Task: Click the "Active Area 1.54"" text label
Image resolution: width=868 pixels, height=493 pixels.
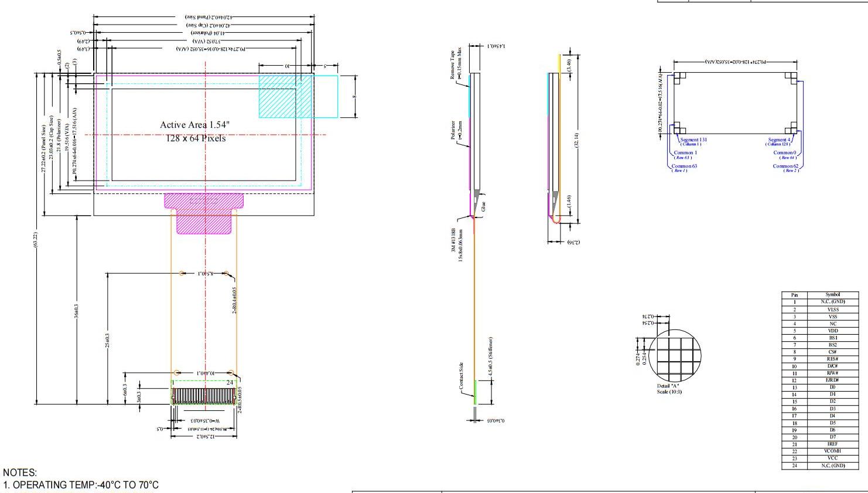Action: 194,125
